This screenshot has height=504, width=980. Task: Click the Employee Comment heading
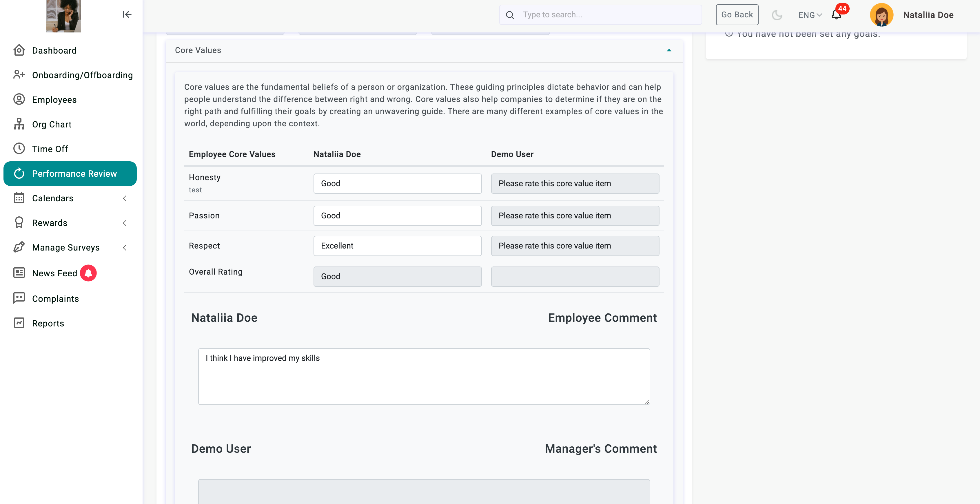(602, 318)
